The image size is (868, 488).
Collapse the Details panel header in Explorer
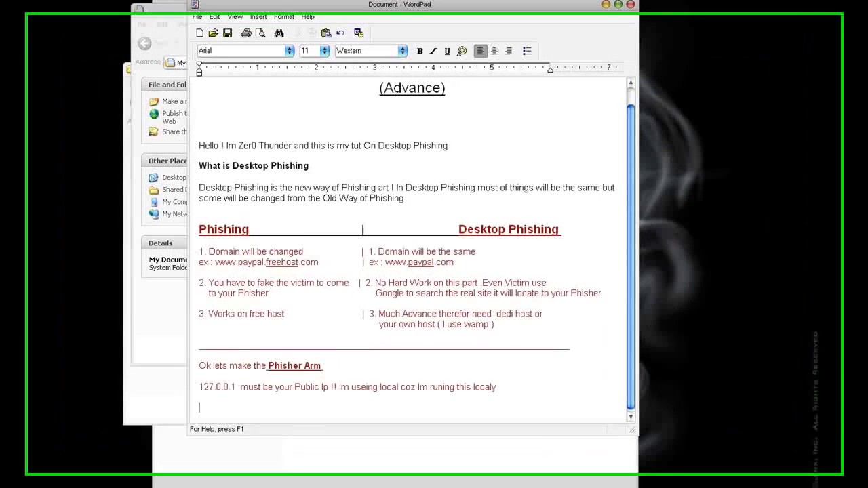(x=164, y=243)
